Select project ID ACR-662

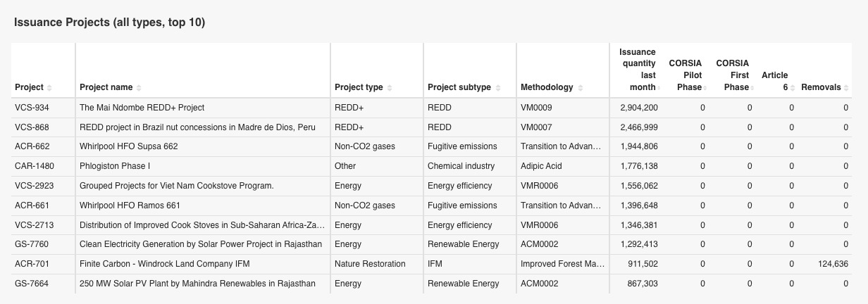click(x=32, y=146)
